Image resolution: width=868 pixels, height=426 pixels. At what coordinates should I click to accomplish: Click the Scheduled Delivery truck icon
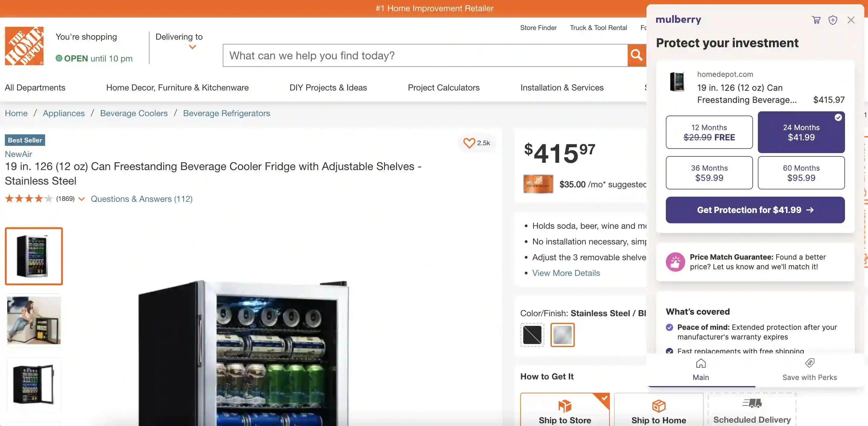tap(752, 403)
